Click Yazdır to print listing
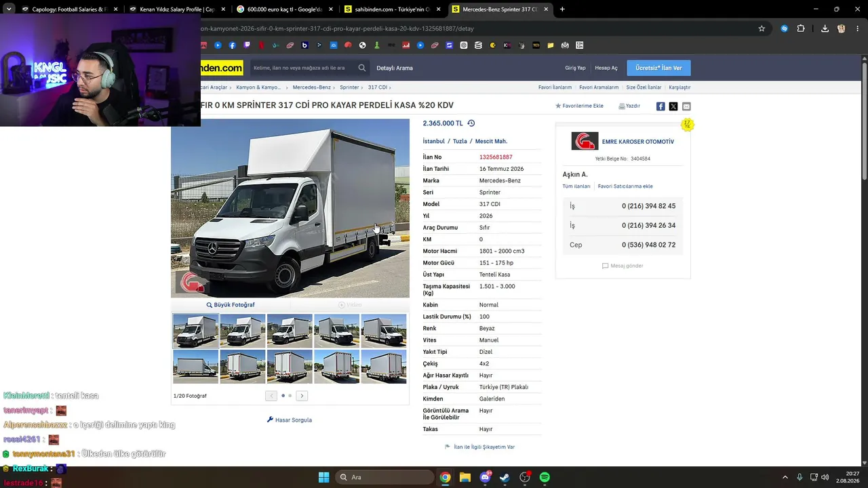Viewport: 868px width, 488px height. 629,106
